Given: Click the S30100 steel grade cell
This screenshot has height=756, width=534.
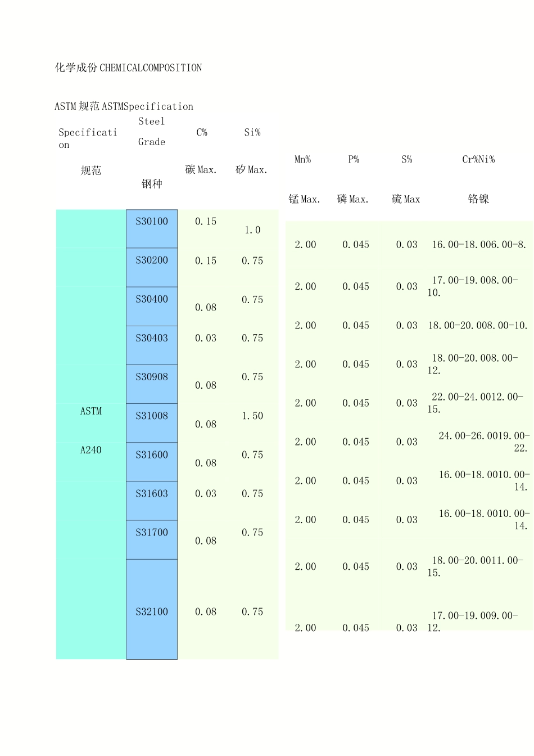Looking at the screenshot, I should [x=152, y=222].
